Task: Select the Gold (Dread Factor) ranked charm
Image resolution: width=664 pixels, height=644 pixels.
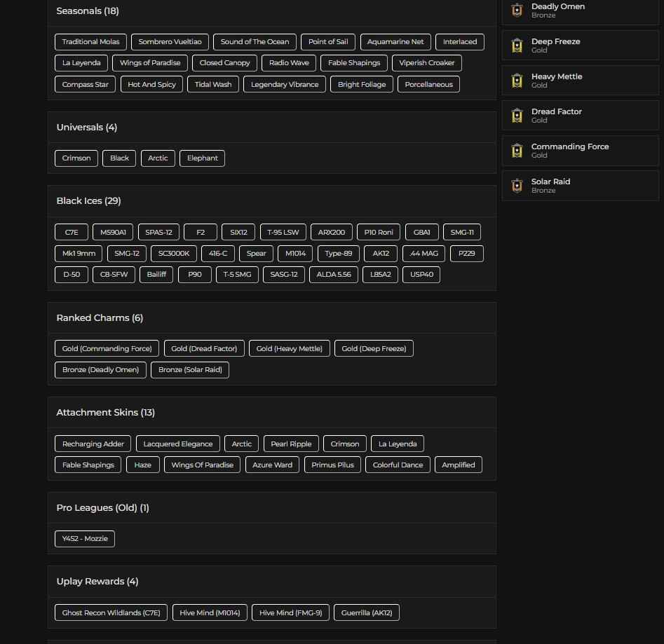Action: pyautogui.click(x=203, y=348)
